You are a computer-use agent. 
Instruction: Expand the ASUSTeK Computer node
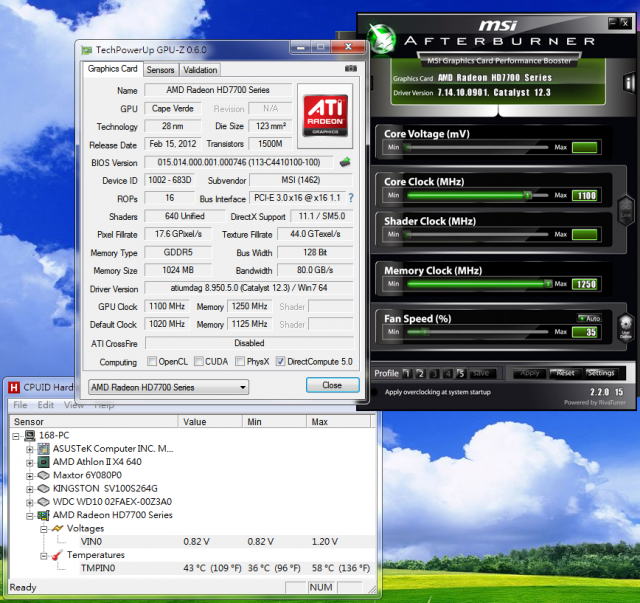tap(29, 449)
